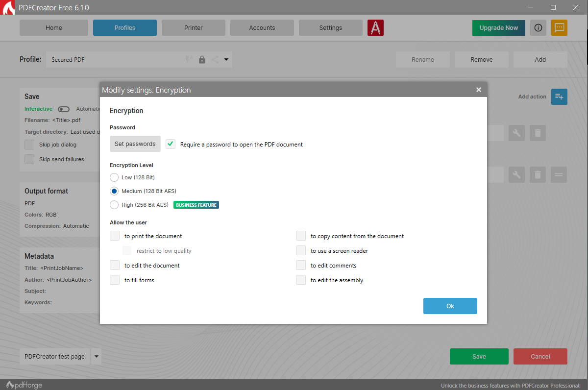Click the Output format section heading
This screenshot has width=588, height=390.
coord(47,191)
